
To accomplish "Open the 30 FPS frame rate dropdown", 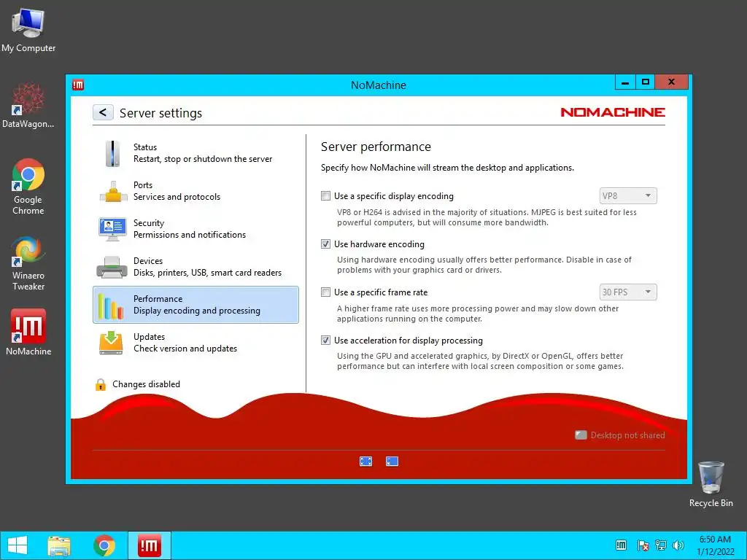I will 628,292.
